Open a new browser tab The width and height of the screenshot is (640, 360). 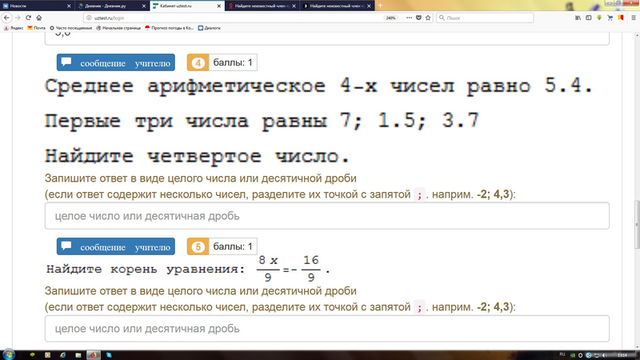click(380, 6)
